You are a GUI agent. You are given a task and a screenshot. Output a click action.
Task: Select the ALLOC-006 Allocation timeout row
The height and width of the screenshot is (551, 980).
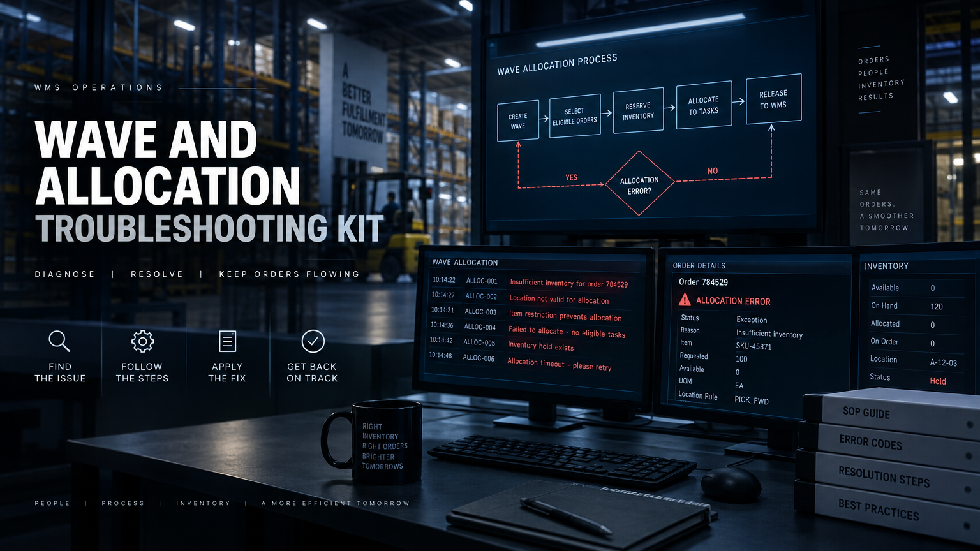520,361
